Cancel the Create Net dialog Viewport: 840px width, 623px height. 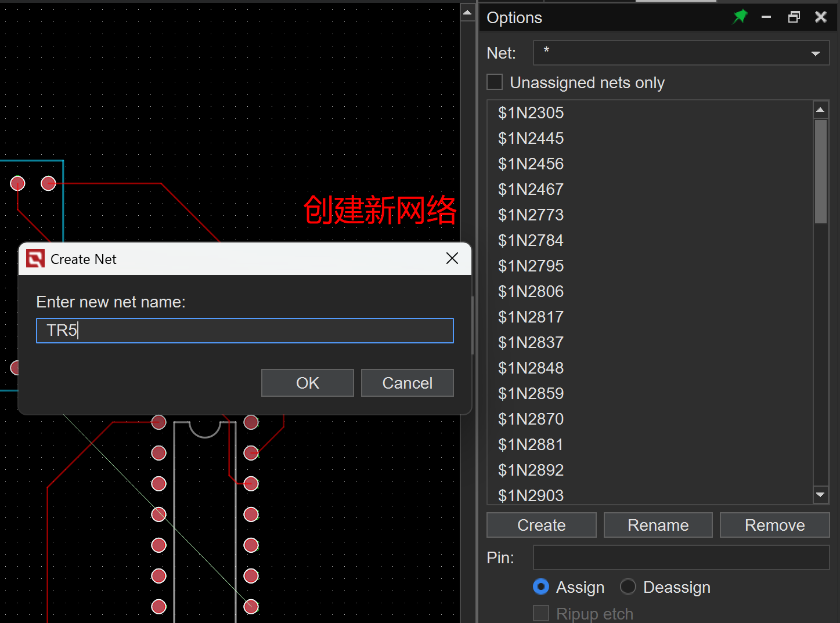407,383
